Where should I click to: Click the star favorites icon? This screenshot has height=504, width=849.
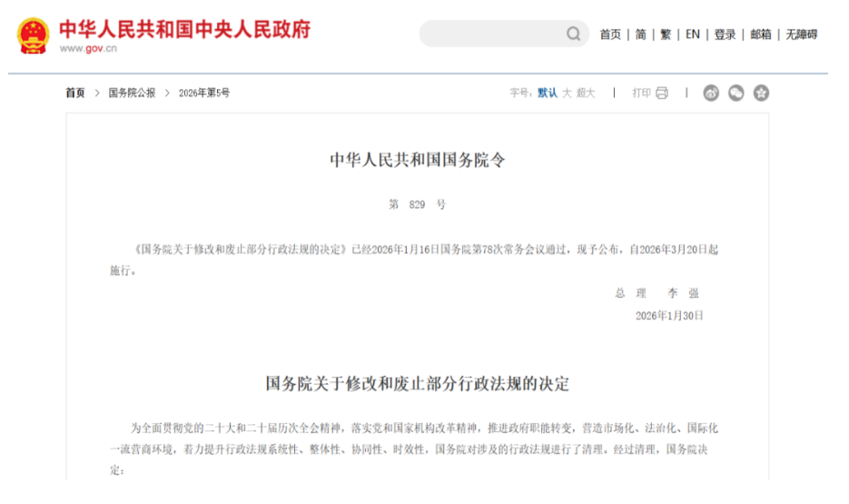[x=761, y=93]
